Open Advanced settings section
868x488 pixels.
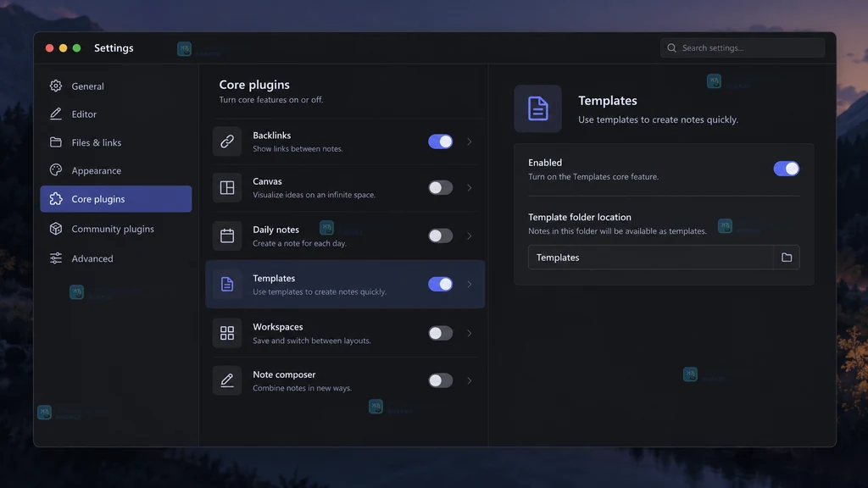(115, 258)
